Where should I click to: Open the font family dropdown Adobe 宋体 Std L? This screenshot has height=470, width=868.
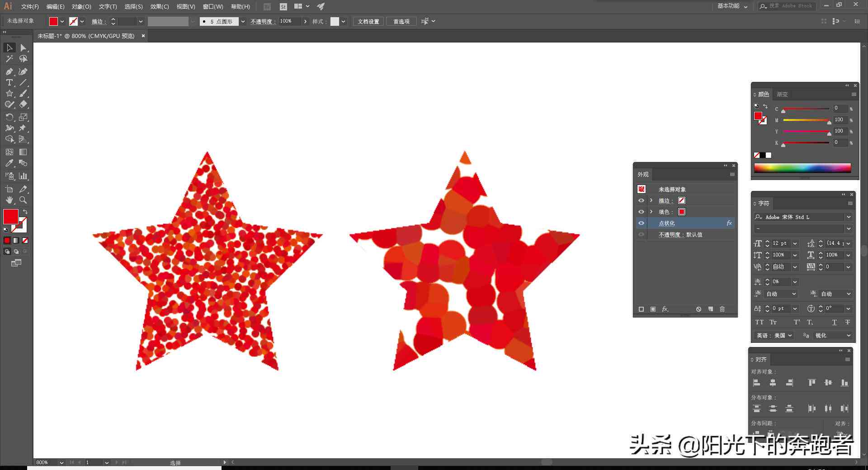(x=849, y=217)
